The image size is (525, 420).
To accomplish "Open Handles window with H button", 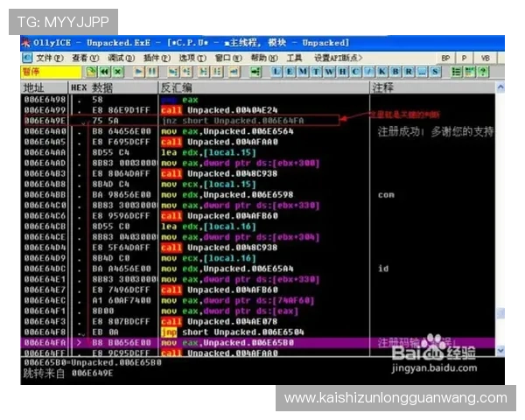I will click(x=342, y=72).
